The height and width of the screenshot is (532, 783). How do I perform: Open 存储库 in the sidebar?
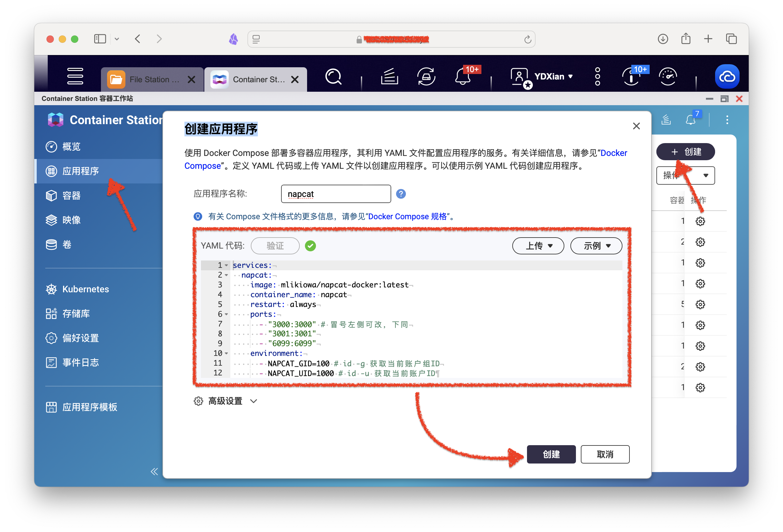[x=99, y=313]
